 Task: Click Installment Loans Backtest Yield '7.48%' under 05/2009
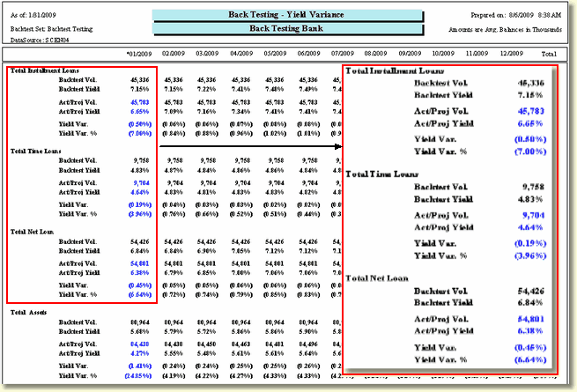pyautogui.click(x=275, y=89)
